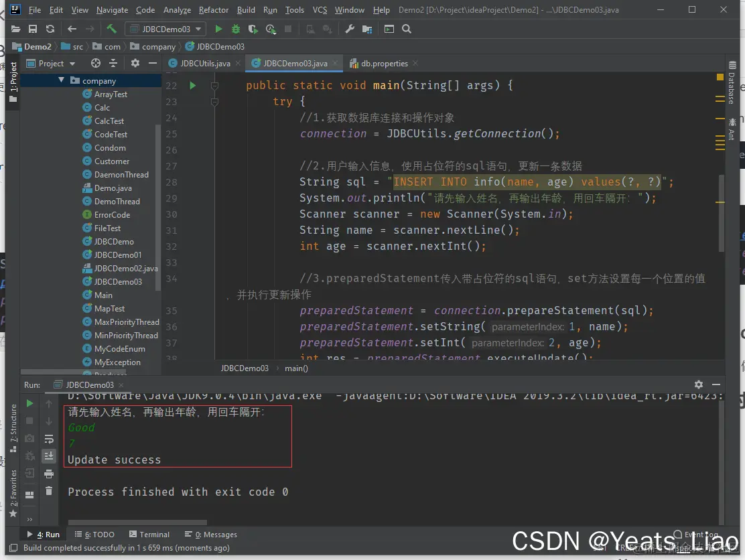This screenshot has width=745, height=560.
Task: Select DaemonThread in project tree
Action: [121, 175]
